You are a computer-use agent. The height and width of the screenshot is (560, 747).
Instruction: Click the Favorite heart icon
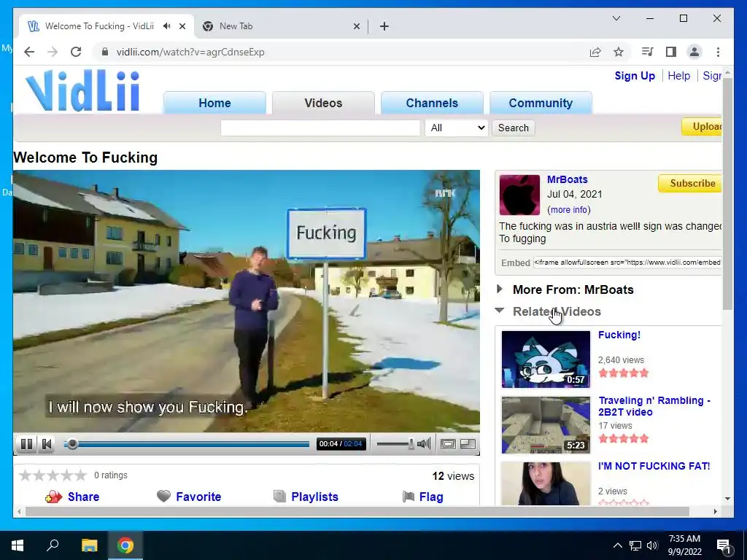[x=163, y=496]
